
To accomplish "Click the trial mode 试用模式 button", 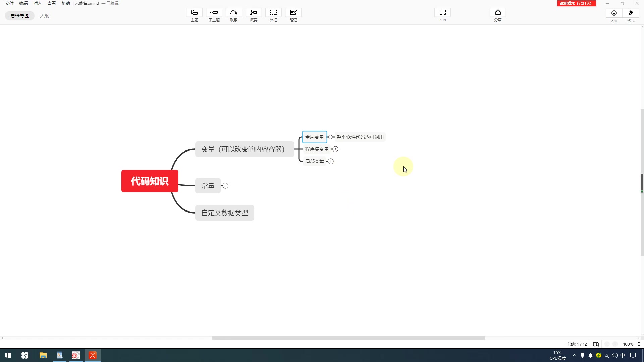I will tap(576, 3).
